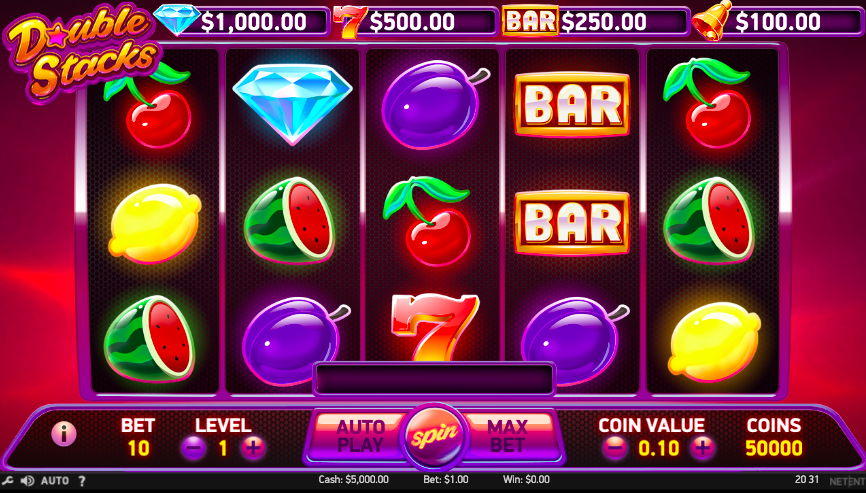Image resolution: width=866 pixels, height=493 pixels.
Task: Select the Max Bet button
Action: pyautogui.click(x=507, y=436)
